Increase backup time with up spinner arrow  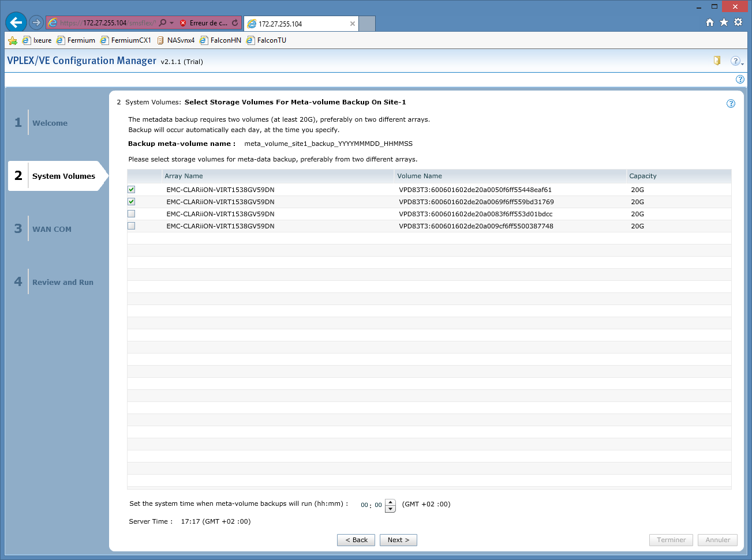[x=391, y=502]
